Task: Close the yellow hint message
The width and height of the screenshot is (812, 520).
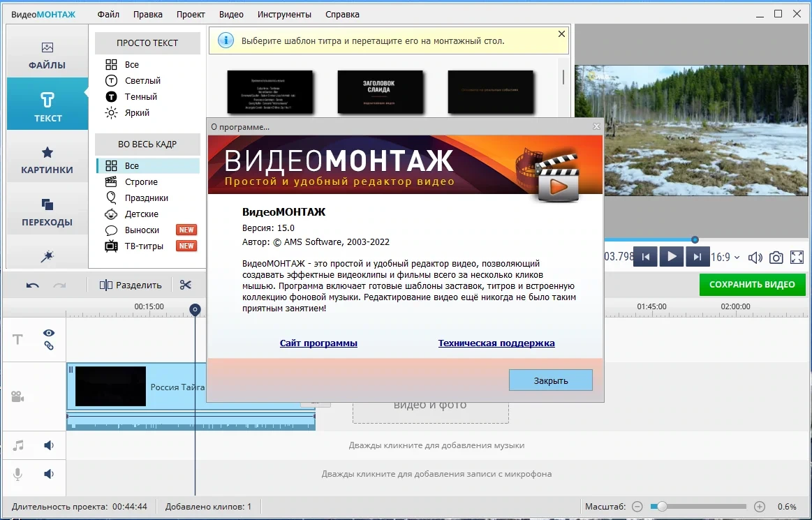Action: tap(561, 34)
